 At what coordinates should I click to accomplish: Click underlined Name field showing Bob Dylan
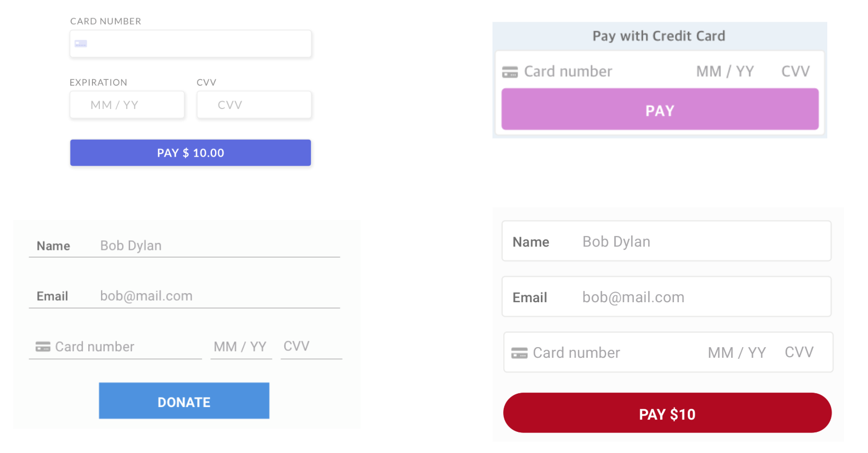[x=184, y=246]
